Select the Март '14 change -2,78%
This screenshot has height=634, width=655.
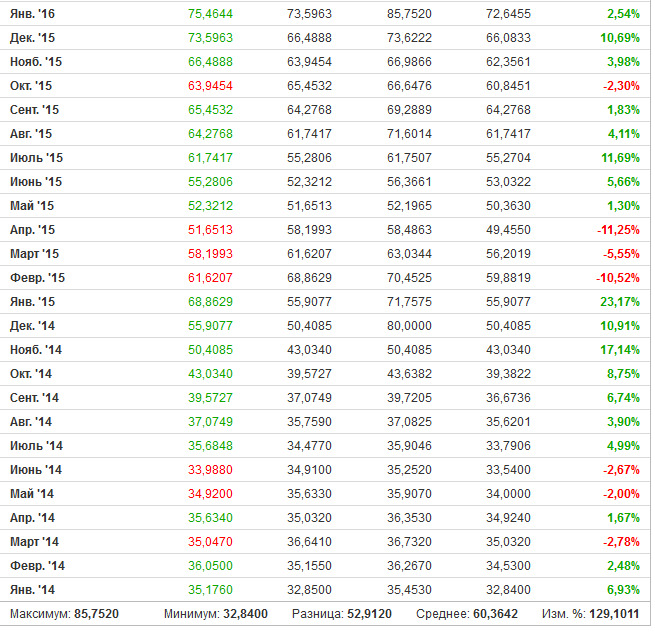(621, 542)
